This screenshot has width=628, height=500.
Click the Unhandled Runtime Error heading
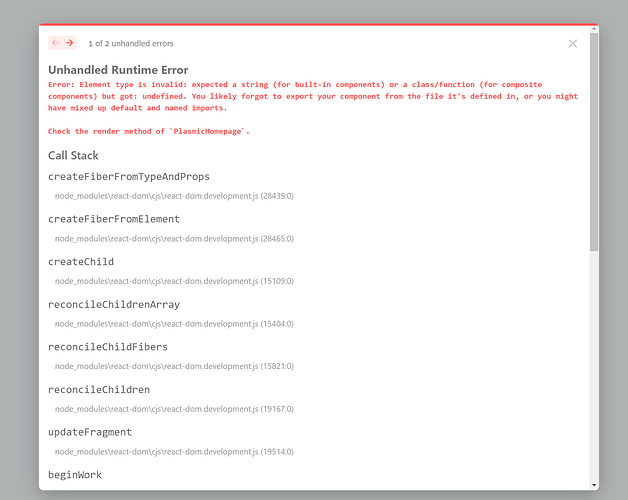point(118,70)
